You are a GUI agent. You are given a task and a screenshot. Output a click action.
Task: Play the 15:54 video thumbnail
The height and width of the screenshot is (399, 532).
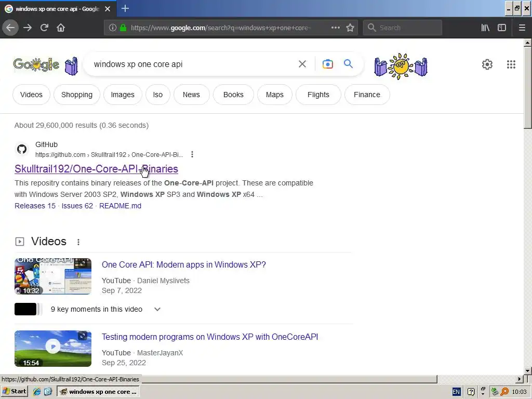pos(53,349)
